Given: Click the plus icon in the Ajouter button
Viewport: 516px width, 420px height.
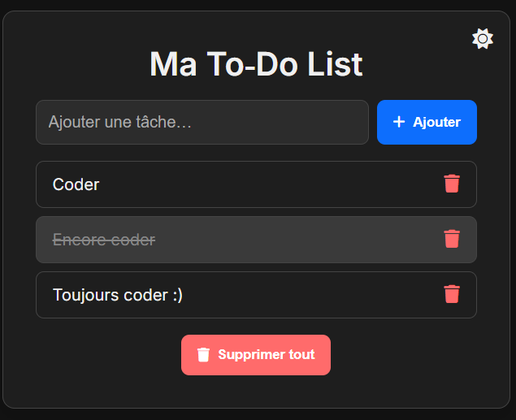Looking at the screenshot, I should pos(399,122).
